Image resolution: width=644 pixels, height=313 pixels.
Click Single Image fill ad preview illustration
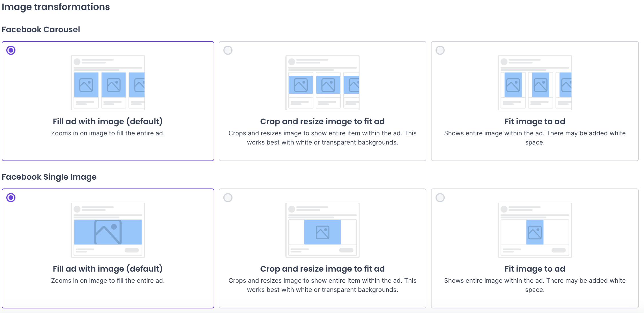(x=108, y=230)
